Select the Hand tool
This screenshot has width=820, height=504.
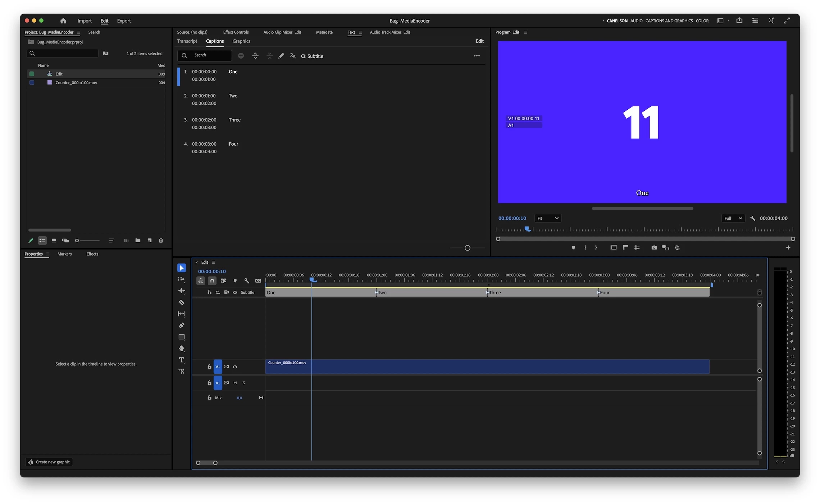[x=182, y=348]
